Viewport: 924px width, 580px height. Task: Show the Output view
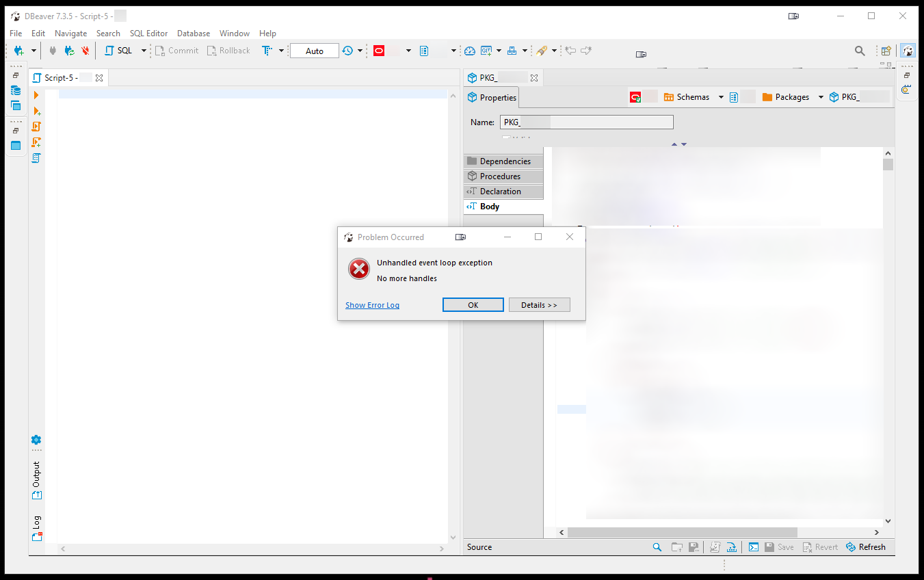pos(36,479)
